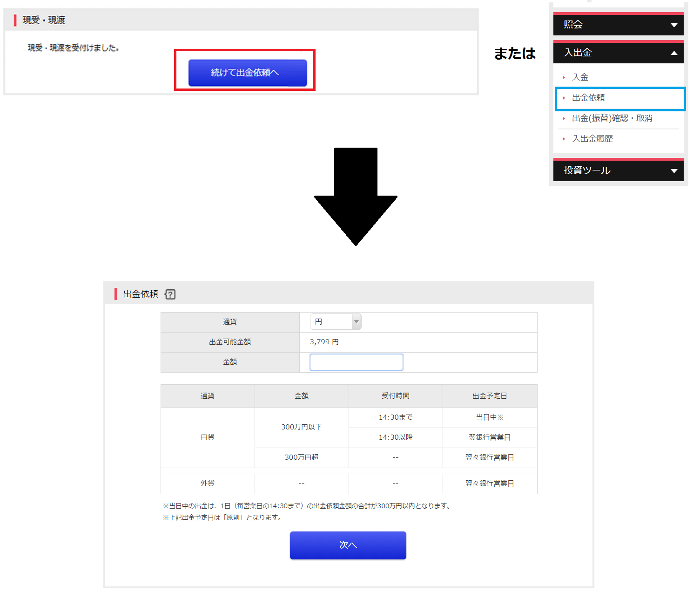
Task: Click the help icon beside 出金依頼 heading
Action: [170, 294]
